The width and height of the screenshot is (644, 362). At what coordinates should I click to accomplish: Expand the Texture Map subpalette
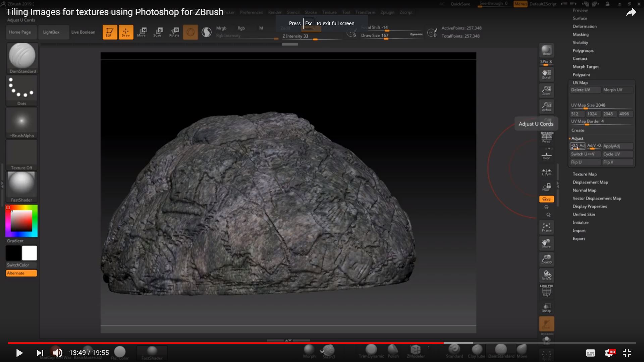click(584, 174)
